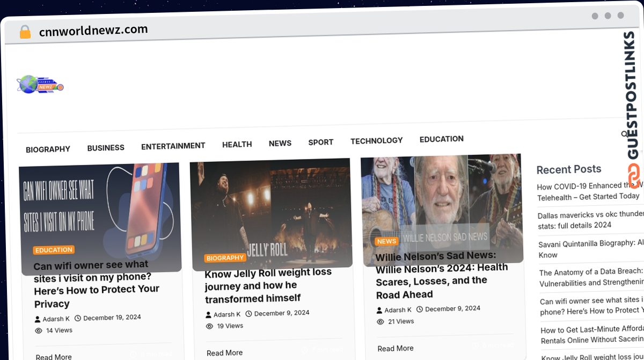The image size is (644, 360).
Task: Open recent post 'Savani Quintanilla Biography'
Action: (x=591, y=249)
